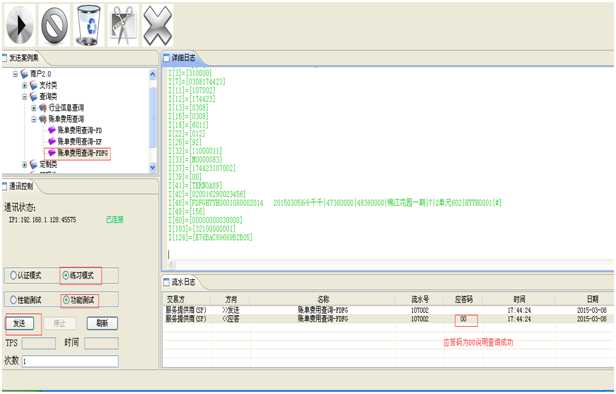Image resolution: width=616 pixels, height=394 pixels.
Task: Click the 时间 input field
Action: coord(101,343)
